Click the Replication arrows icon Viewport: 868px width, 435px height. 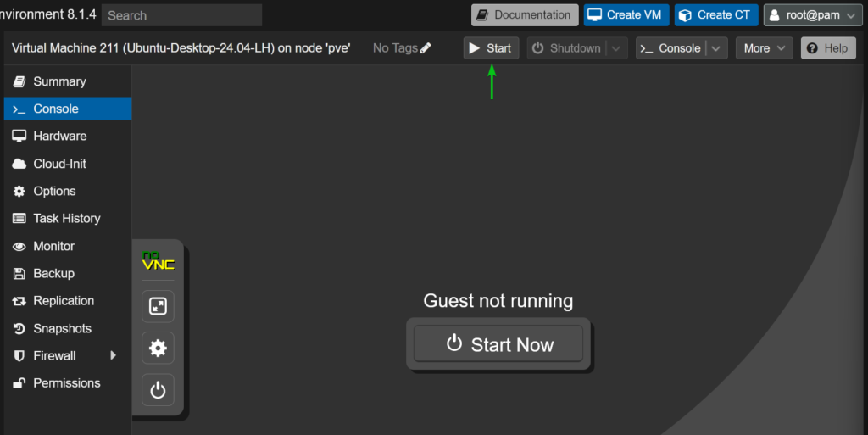tap(19, 301)
